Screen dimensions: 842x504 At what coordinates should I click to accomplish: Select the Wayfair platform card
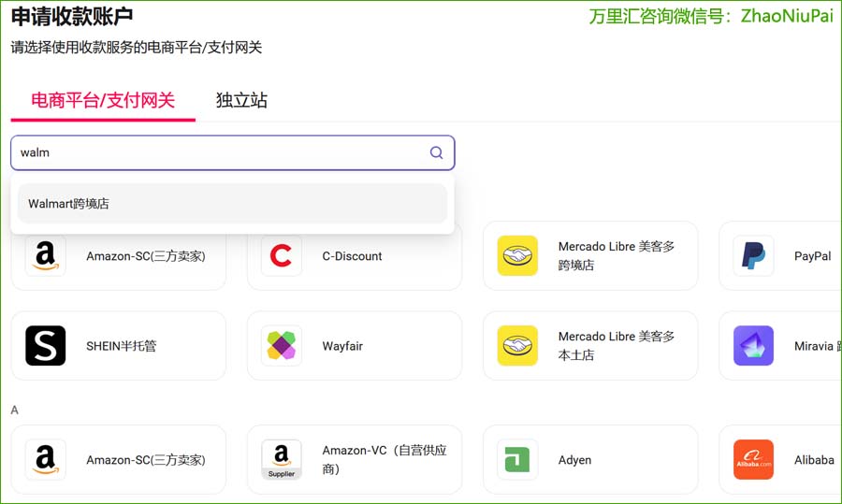(355, 346)
